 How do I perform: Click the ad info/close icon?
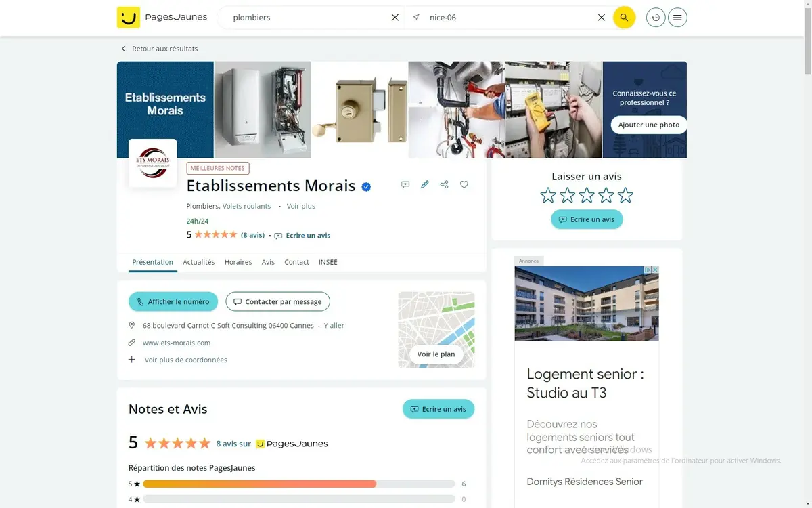(651, 270)
